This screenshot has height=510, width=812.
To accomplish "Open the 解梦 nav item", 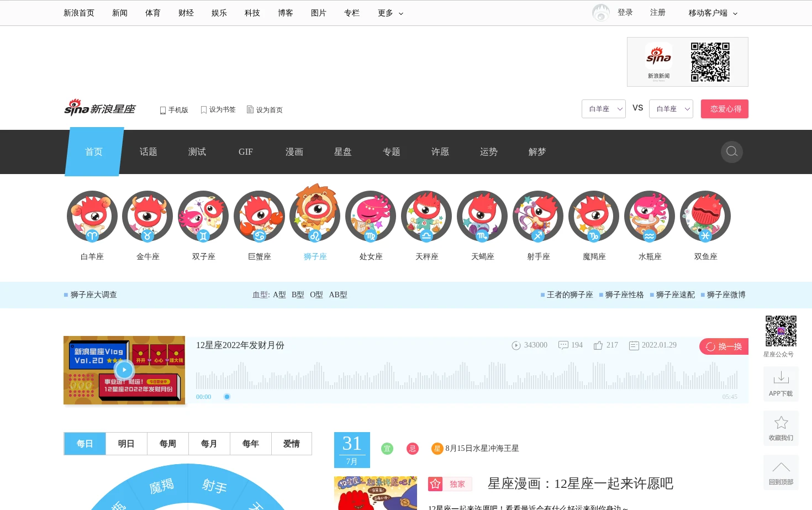I will pos(537,152).
